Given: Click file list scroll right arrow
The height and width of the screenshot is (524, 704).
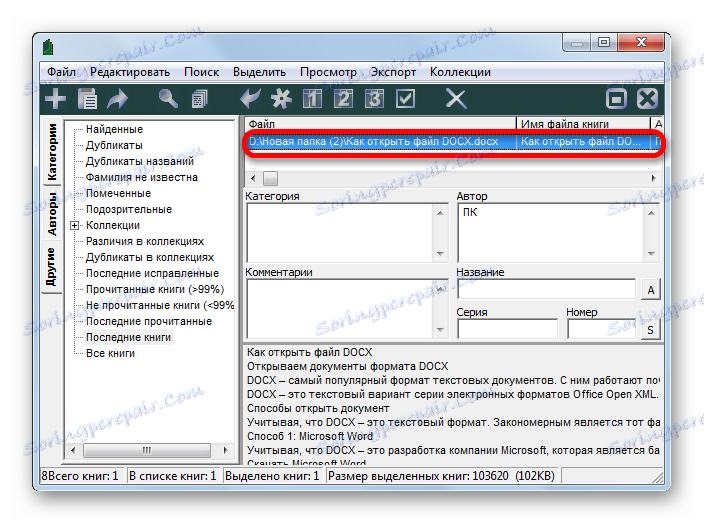Looking at the screenshot, I should 653,179.
